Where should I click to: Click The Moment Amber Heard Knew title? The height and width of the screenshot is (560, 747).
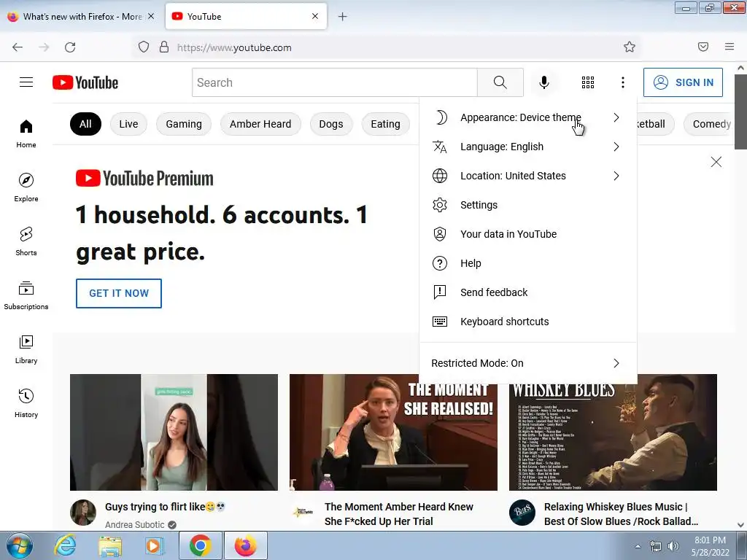[x=399, y=514]
